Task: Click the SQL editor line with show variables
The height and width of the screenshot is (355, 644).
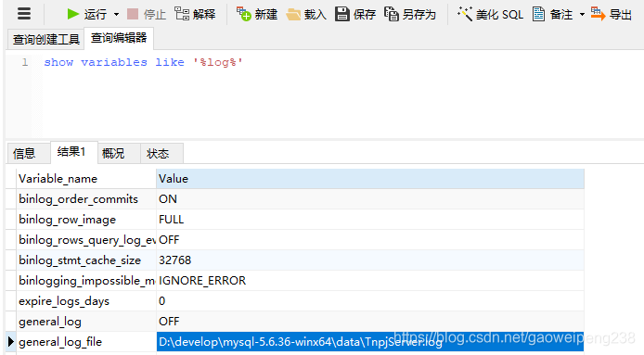Action: point(143,62)
